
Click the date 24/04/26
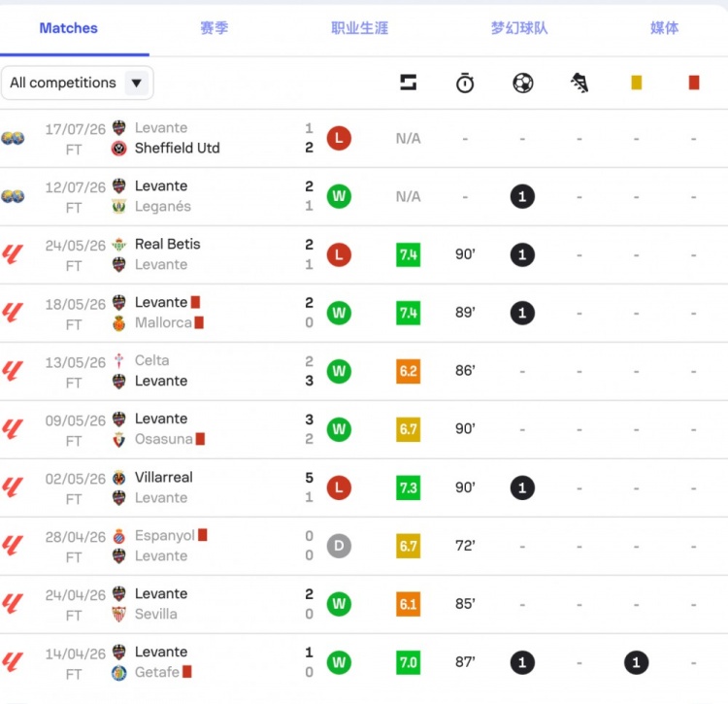(x=75, y=595)
